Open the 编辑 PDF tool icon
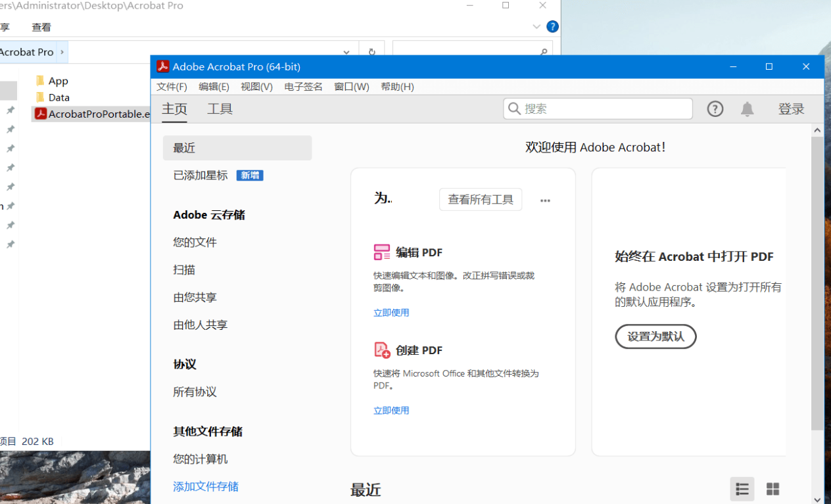 pyautogui.click(x=381, y=252)
